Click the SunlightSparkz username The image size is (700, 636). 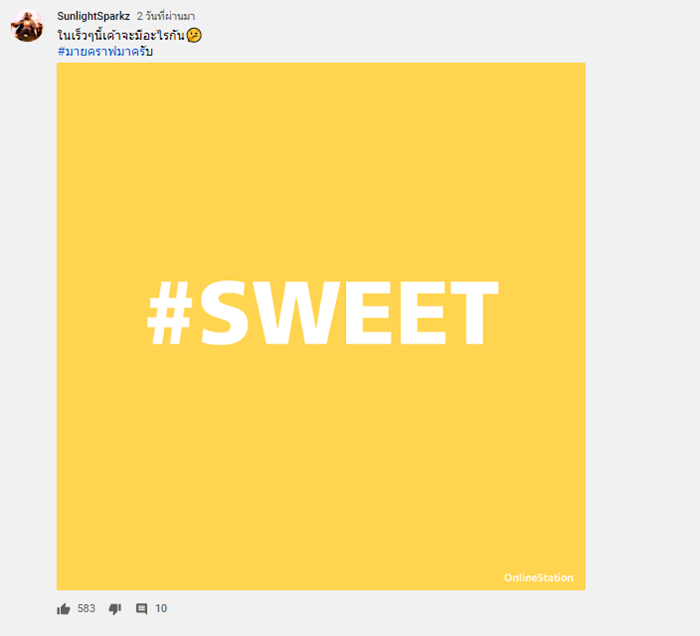[93, 16]
